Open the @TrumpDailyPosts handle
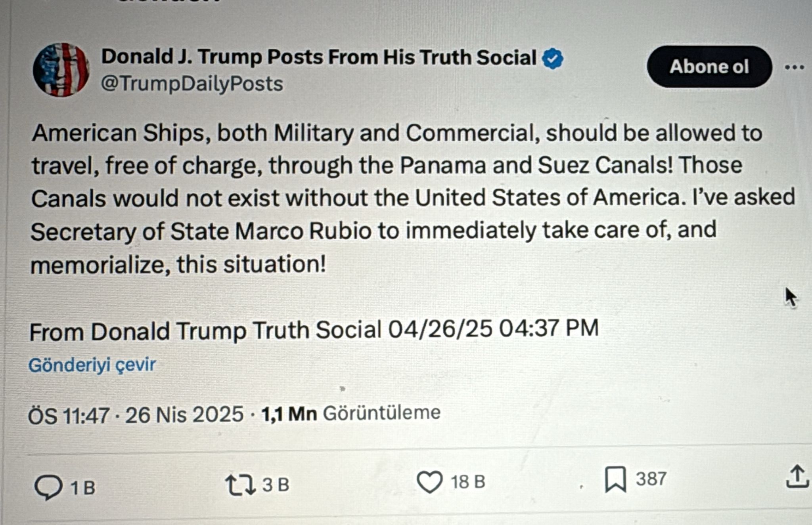Image resolution: width=812 pixels, height=525 pixels. coord(192,84)
